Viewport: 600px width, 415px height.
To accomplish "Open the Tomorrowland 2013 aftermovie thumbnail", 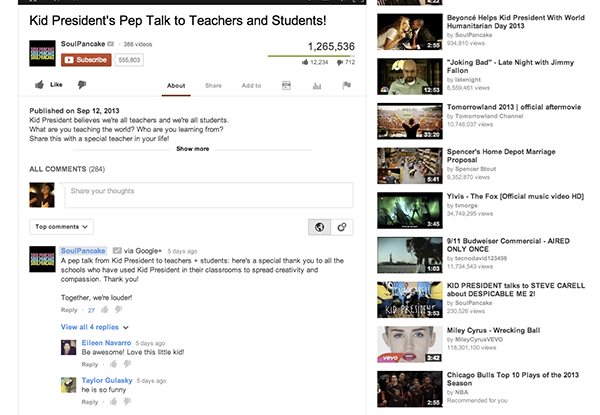I will click(x=410, y=121).
